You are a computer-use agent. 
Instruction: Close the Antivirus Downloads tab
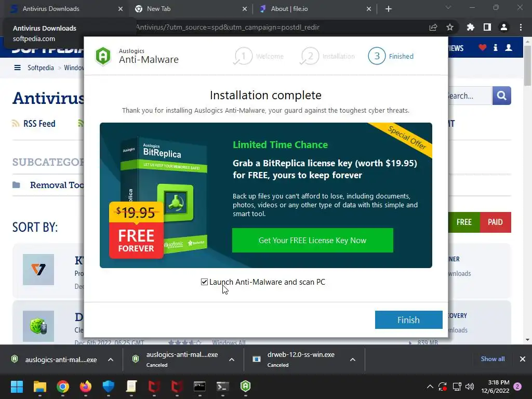pos(121,9)
